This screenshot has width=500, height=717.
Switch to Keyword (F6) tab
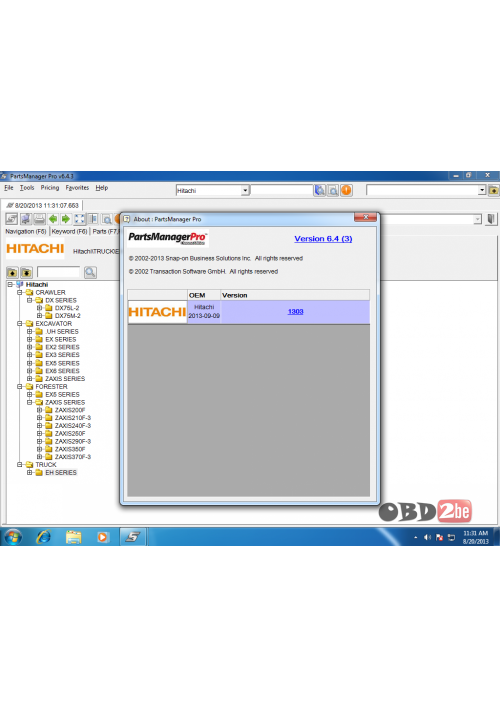tap(70, 231)
